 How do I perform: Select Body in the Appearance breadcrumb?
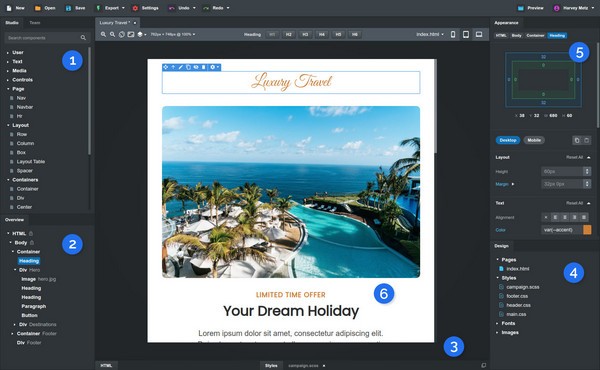pyautogui.click(x=517, y=35)
